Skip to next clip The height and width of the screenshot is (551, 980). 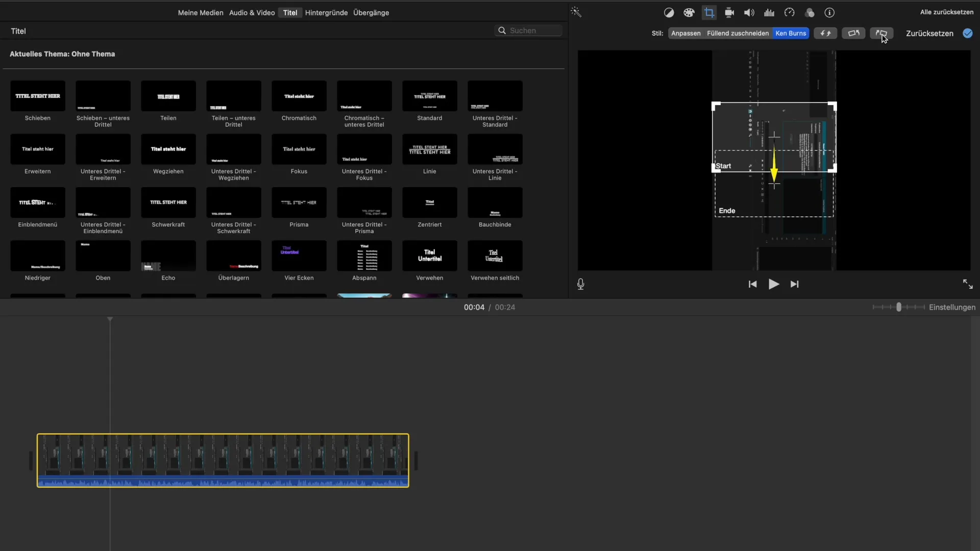(795, 284)
